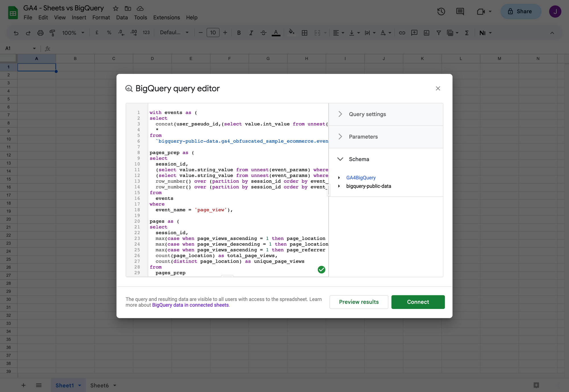Image resolution: width=569 pixels, height=392 pixels.
Task: Click the Meet video call icon
Action: [481, 11]
